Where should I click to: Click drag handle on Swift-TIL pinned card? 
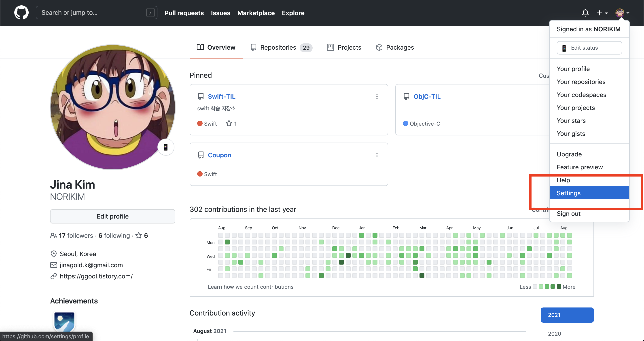coord(377,97)
